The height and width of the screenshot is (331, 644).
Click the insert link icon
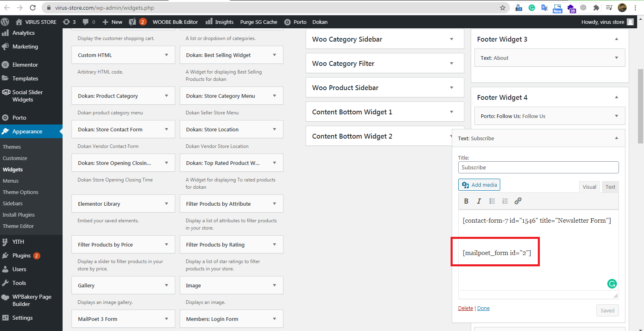(x=518, y=201)
